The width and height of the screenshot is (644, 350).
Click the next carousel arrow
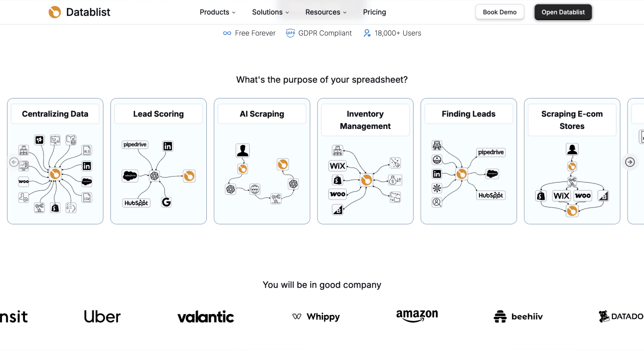(x=630, y=162)
